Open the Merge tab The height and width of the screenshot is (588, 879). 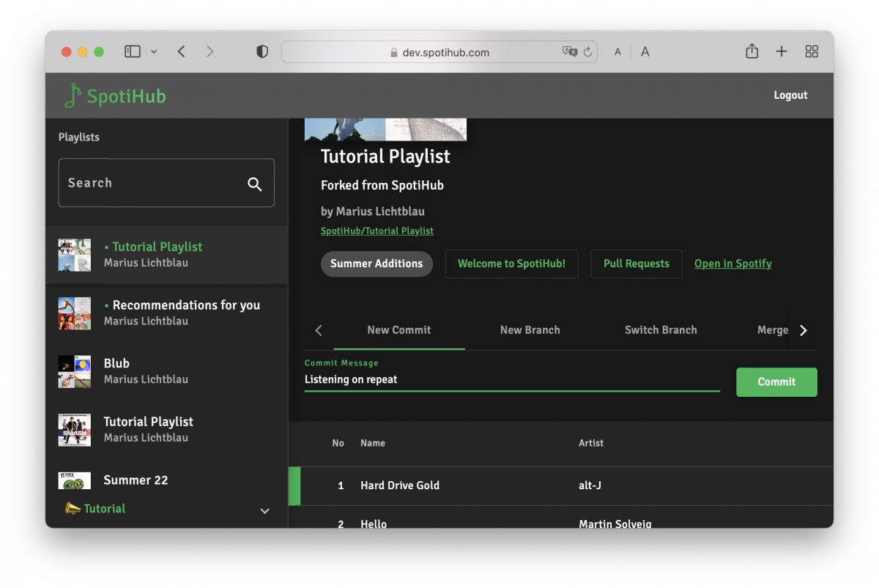(x=773, y=330)
